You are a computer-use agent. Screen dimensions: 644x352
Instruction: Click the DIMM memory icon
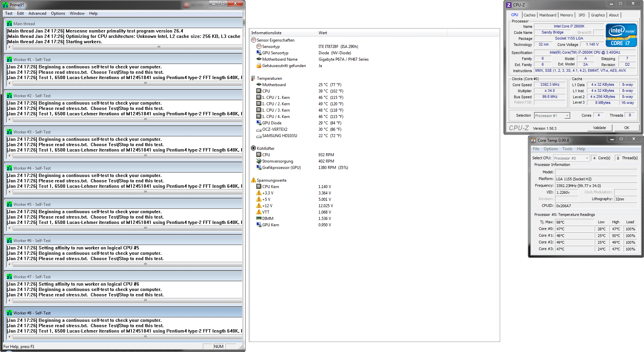[x=259, y=219]
